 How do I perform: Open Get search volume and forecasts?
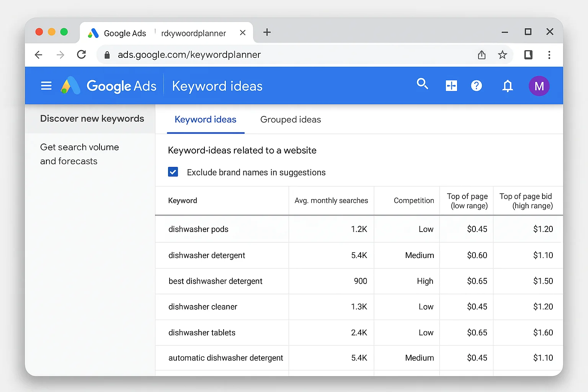pos(80,154)
